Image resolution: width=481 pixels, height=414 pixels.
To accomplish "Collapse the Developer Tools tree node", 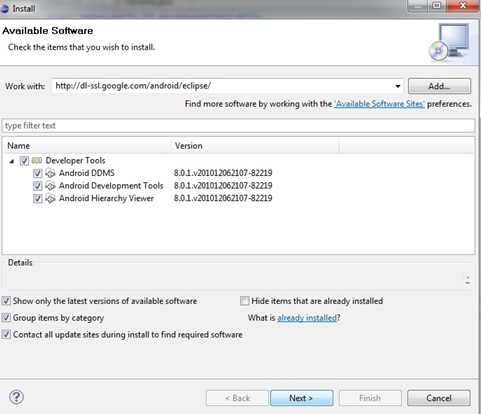I will (x=12, y=161).
